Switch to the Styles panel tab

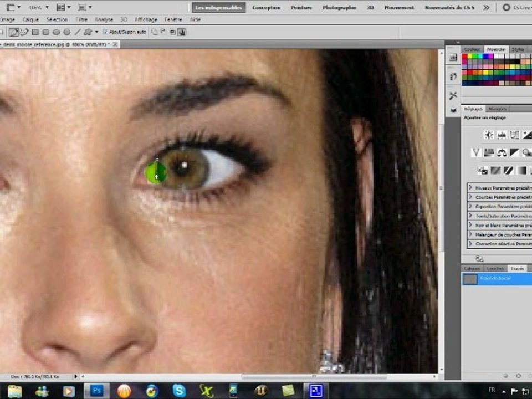tap(518, 49)
